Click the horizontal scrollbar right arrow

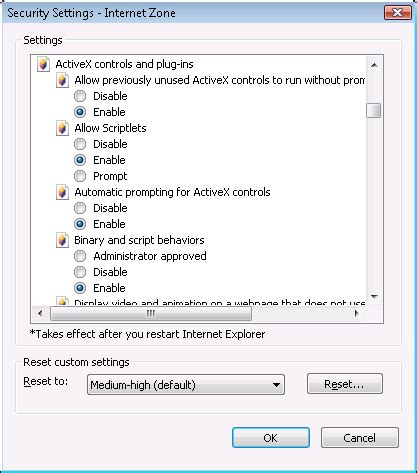[357, 313]
